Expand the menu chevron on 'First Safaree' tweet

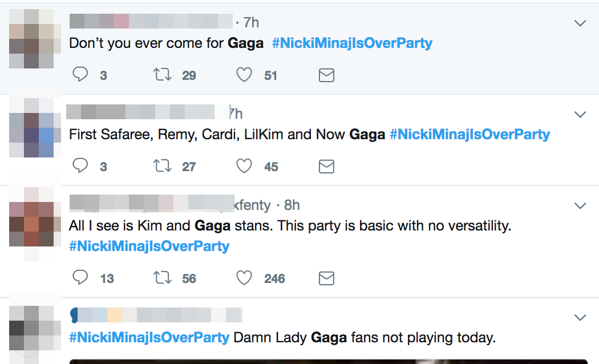[x=580, y=115]
